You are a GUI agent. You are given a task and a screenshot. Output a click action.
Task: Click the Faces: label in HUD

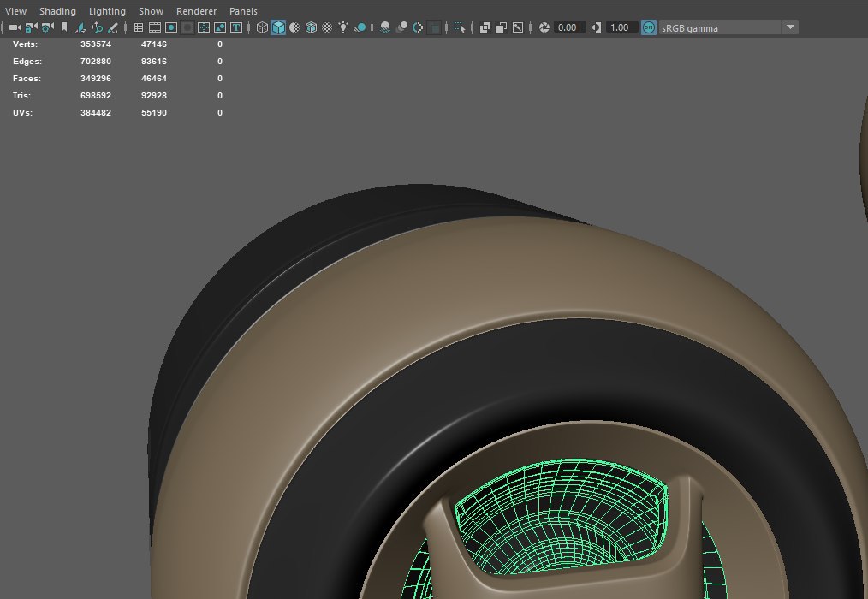(27, 79)
